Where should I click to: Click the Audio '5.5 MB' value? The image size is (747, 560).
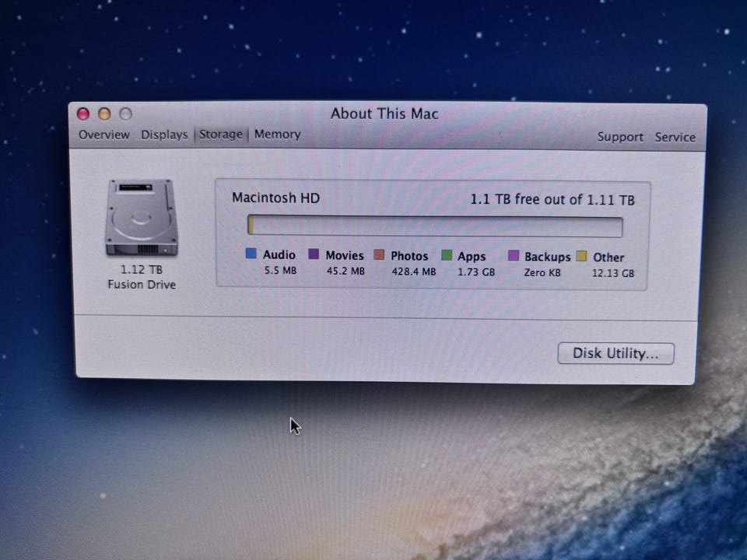pyautogui.click(x=280, y=271)
